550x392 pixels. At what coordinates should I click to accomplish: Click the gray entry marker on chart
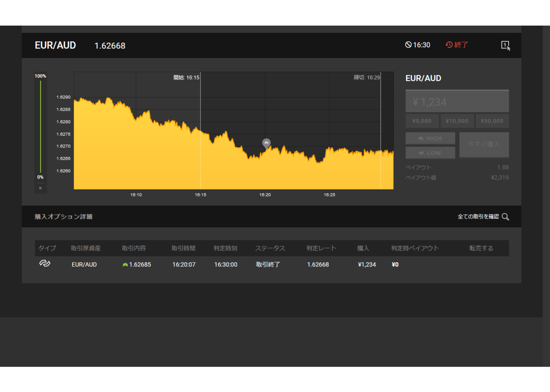click(x=266, y=143)
